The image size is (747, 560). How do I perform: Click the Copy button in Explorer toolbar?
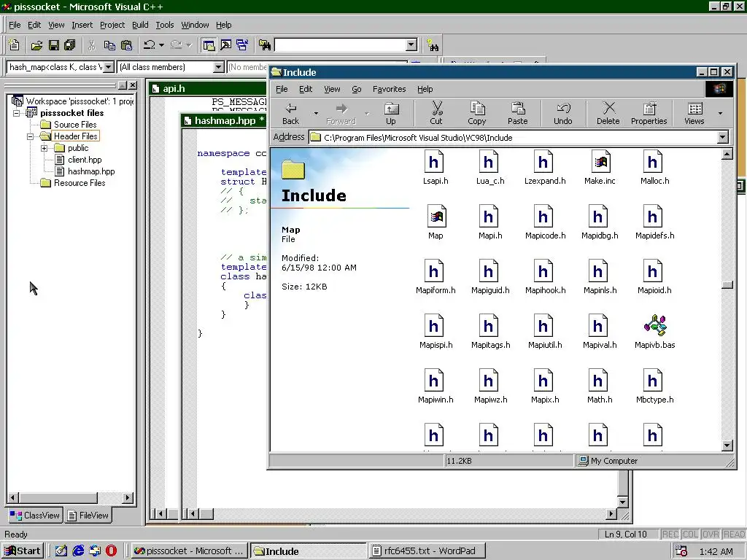coord(477,113)
